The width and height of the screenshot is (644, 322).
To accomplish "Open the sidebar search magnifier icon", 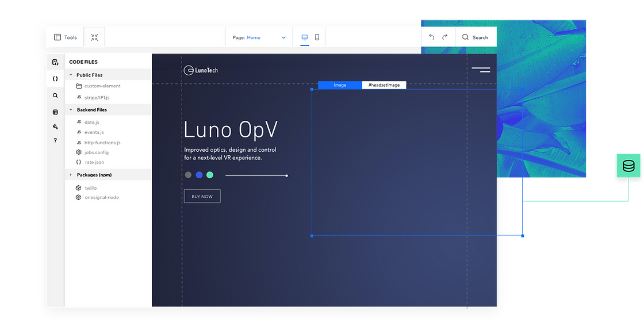I will (55, 95).
